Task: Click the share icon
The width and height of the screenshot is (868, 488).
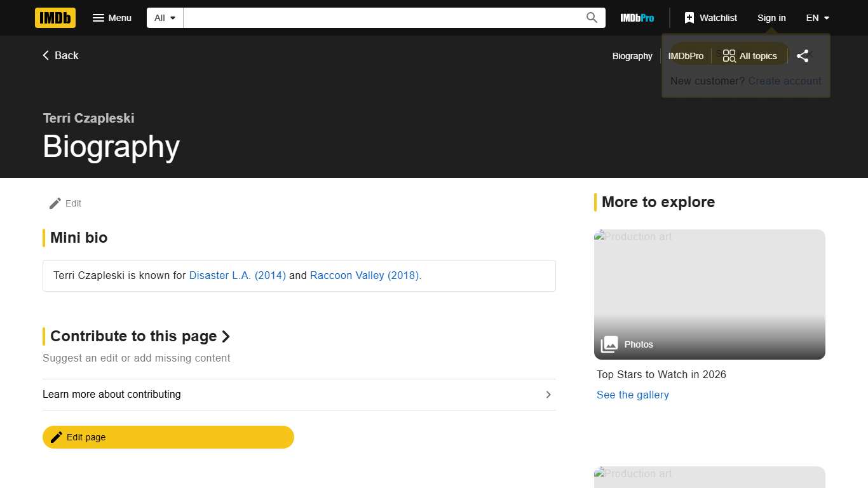Action: click(803, 56)
